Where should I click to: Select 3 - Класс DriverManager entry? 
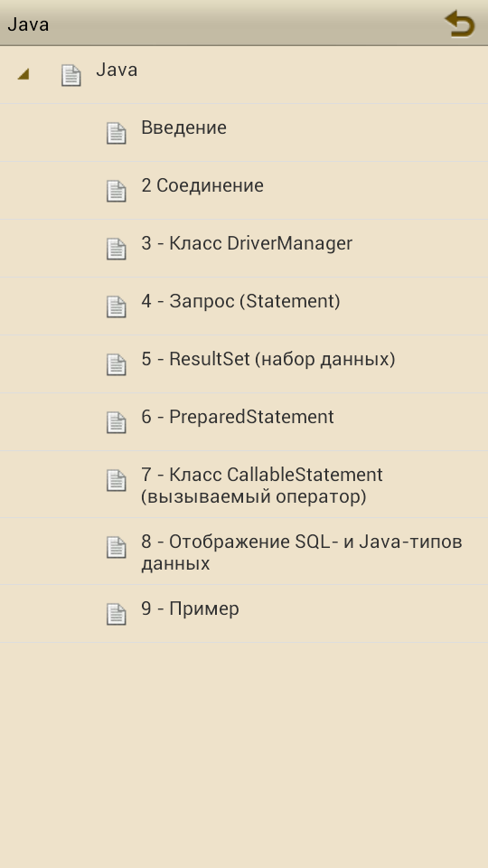coord(244,249)
